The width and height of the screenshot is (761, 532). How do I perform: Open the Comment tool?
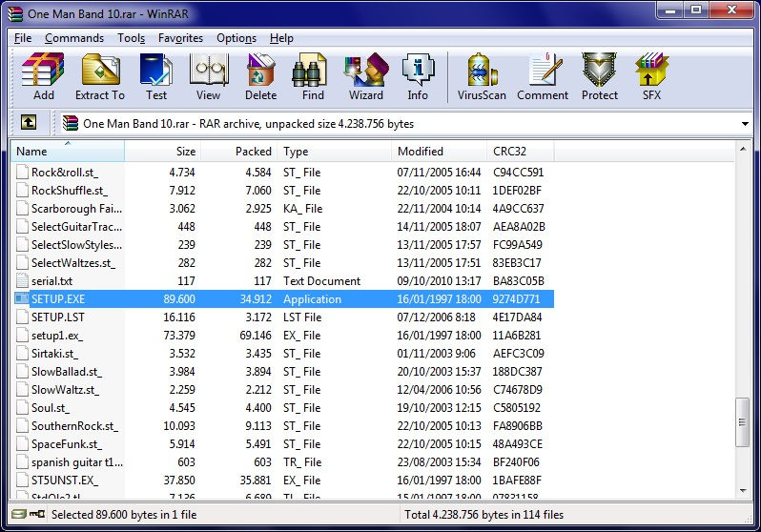coord(543,76)
